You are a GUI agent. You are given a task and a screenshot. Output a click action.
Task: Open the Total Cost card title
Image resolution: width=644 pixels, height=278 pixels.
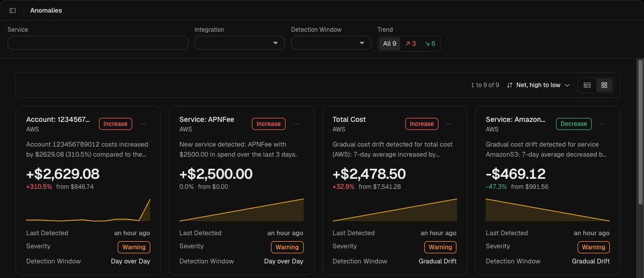coord(349,119)
